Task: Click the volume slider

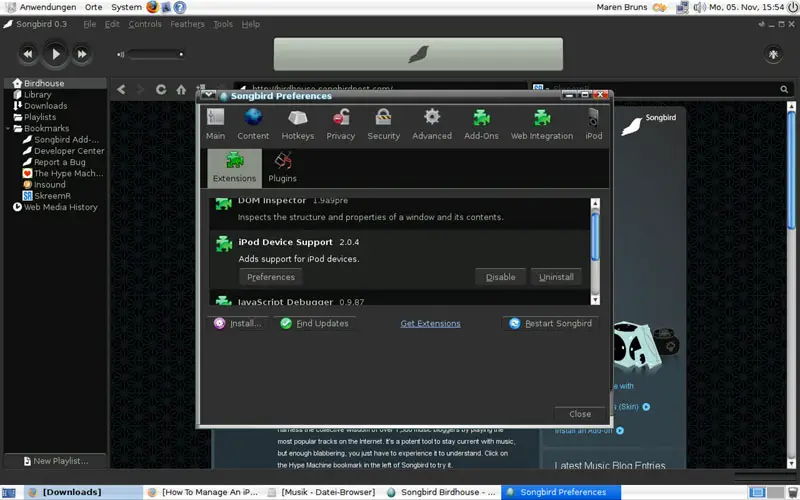Action: 156,54
